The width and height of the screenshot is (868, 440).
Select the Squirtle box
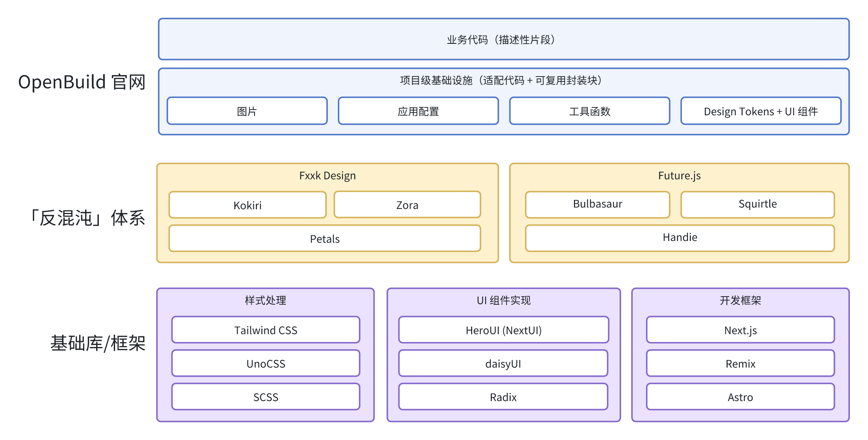tap(758, 204)
